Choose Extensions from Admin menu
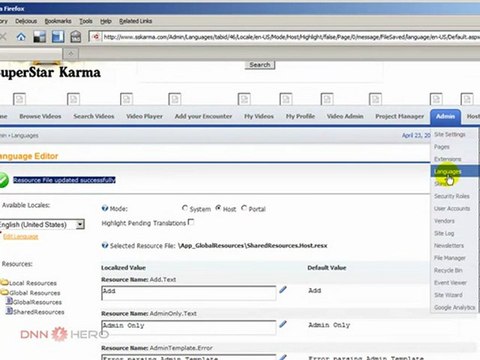Image resolution: width=480 pixels, height=360 pixels. point(448,159)
